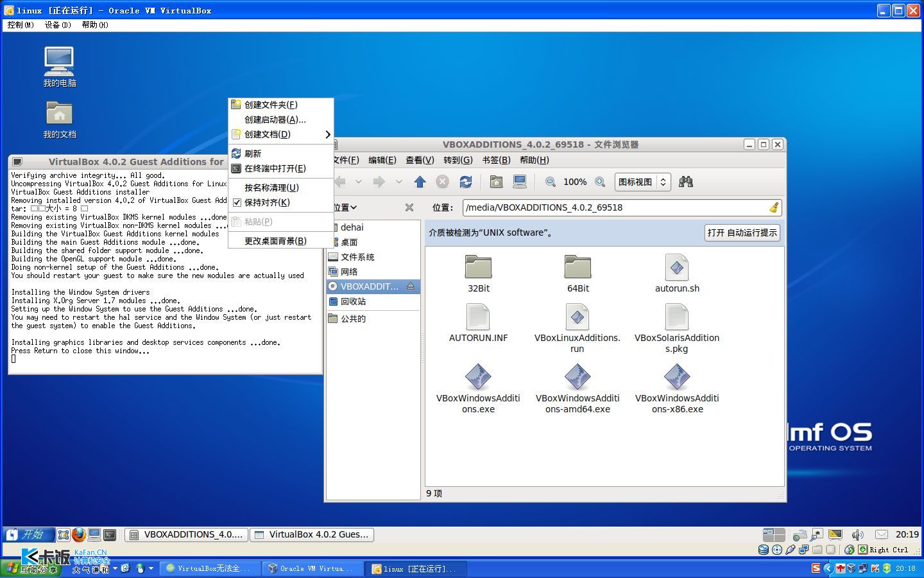This screenshot has height=578, width=924.
Task: Click VirtualBox optical disk status icon
Action: tap(777, 550)
